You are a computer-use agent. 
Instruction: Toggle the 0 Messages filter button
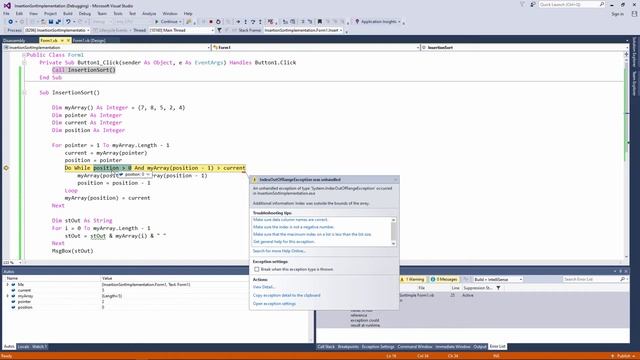point(444,279)
